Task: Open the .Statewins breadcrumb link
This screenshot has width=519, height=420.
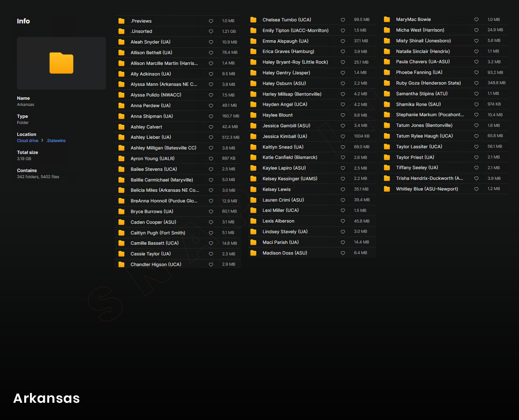Action: pos(56,140)
